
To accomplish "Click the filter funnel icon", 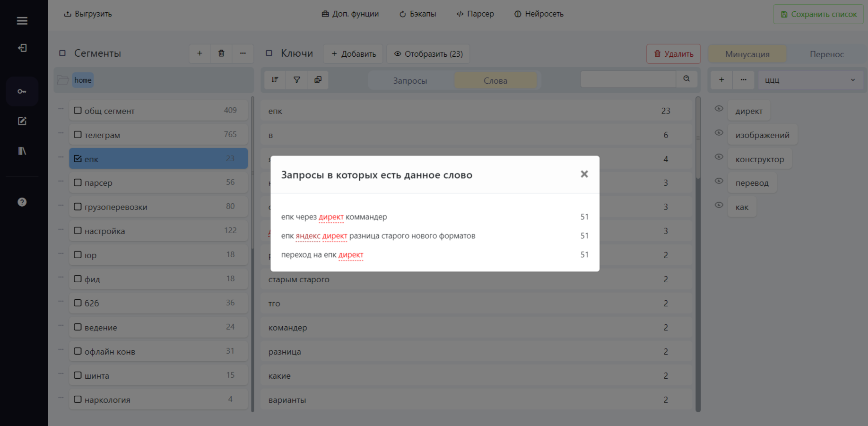I will (296, 80).
